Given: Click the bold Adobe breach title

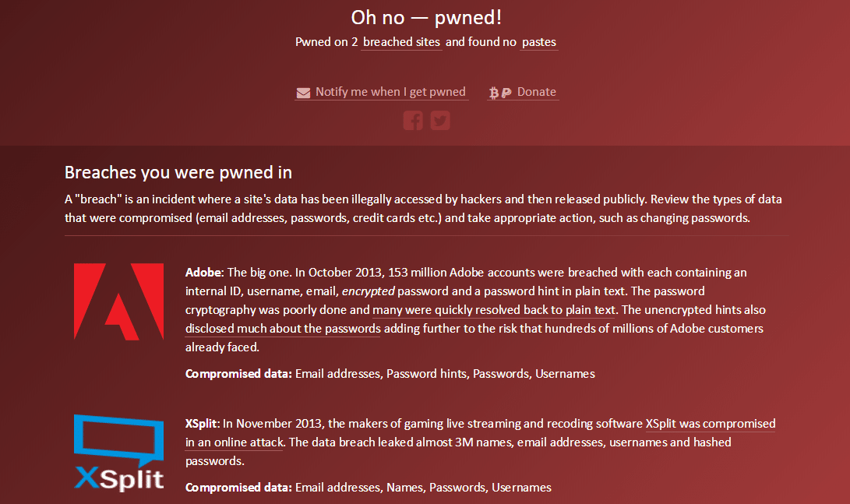Looking at the screenshot, I should point(204,273).
